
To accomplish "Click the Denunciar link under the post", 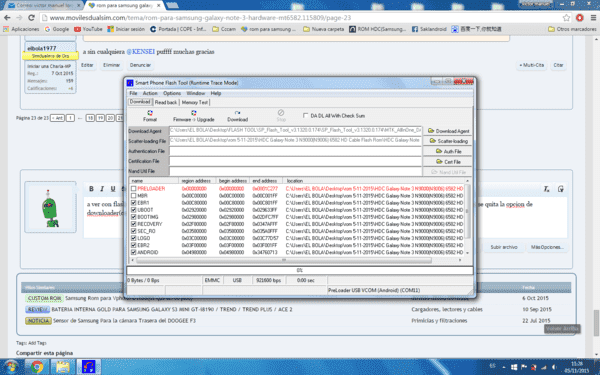I will click(140, 65).
